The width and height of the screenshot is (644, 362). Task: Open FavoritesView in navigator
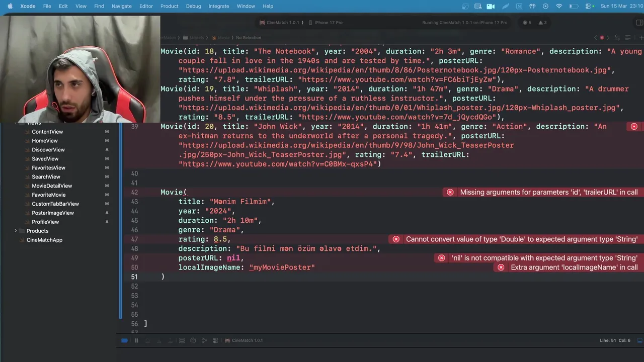coord(48,168)
